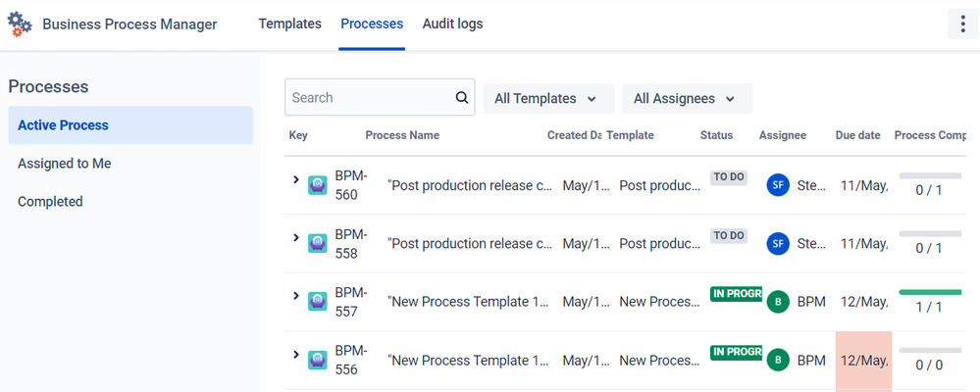Click the issue type icon for BPM-556
Viewport: 980px width, 392px height.
[318, 361]
